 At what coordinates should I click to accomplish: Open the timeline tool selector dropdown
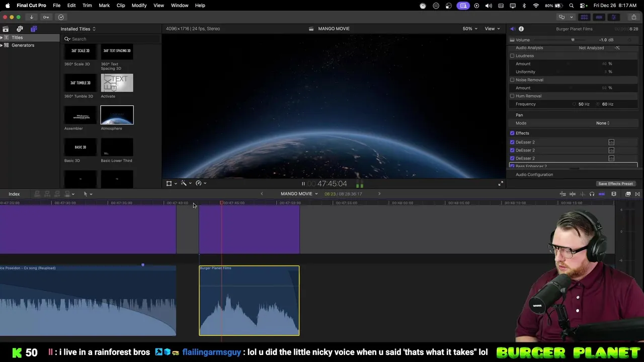pyautogui.click(x=88, y=194)
